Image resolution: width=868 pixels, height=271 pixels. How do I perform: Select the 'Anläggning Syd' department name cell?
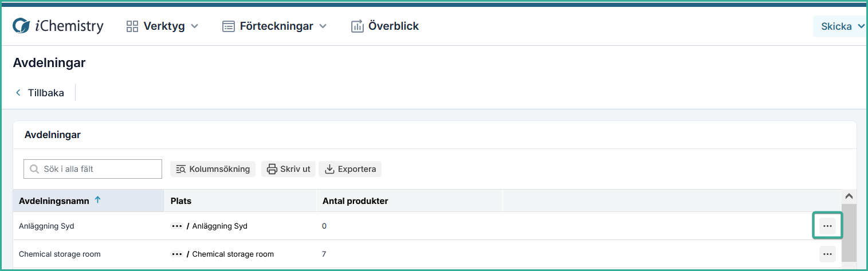[x=89, y=226]
